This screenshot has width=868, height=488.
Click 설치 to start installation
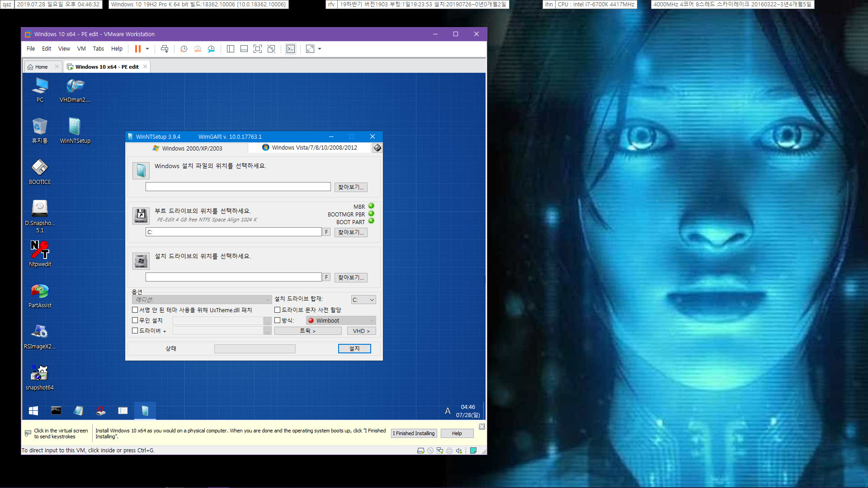tap(355, 348)
